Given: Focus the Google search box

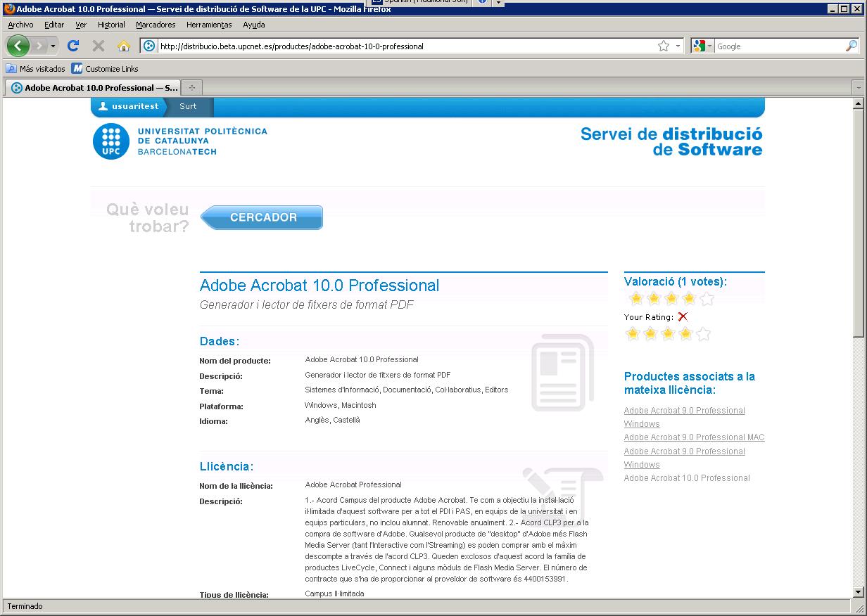Looking at the screenshot, I should (780, 46).
